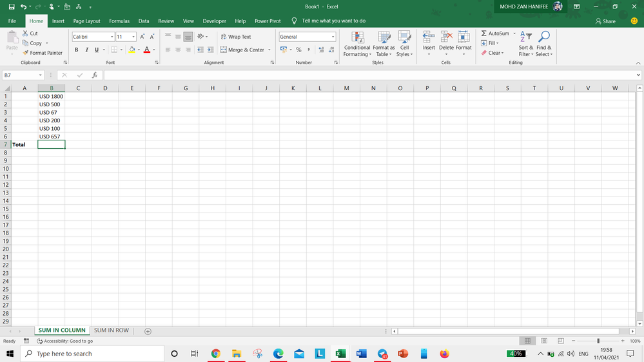This screenshot has width=644, height=362.
Task: Align text right
Action: pyautogui.click(x=188, y=50)
